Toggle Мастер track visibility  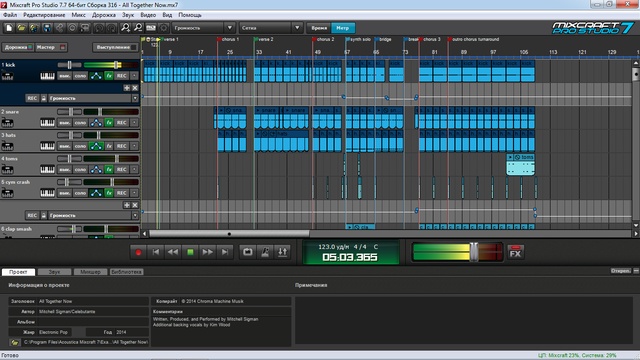coord(51,47)
